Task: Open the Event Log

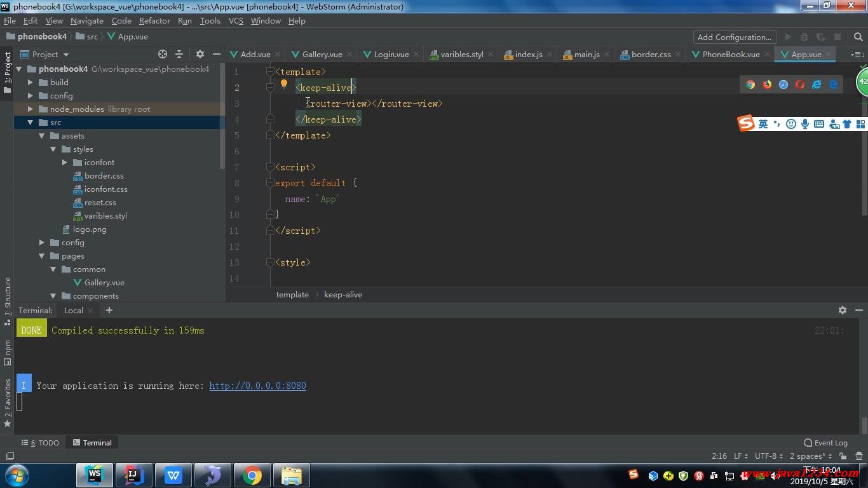Action: [x=825, y=443]
